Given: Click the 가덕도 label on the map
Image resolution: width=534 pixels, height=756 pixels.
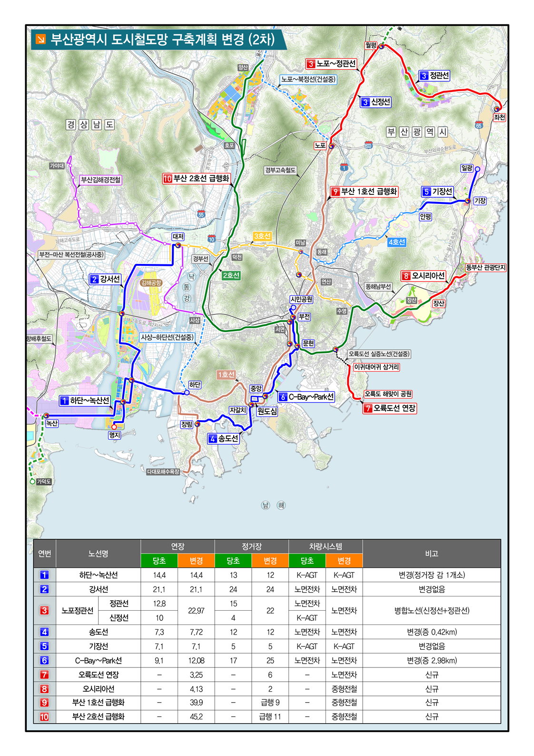Looking at the screenshot, I should [x=44, y=482].
